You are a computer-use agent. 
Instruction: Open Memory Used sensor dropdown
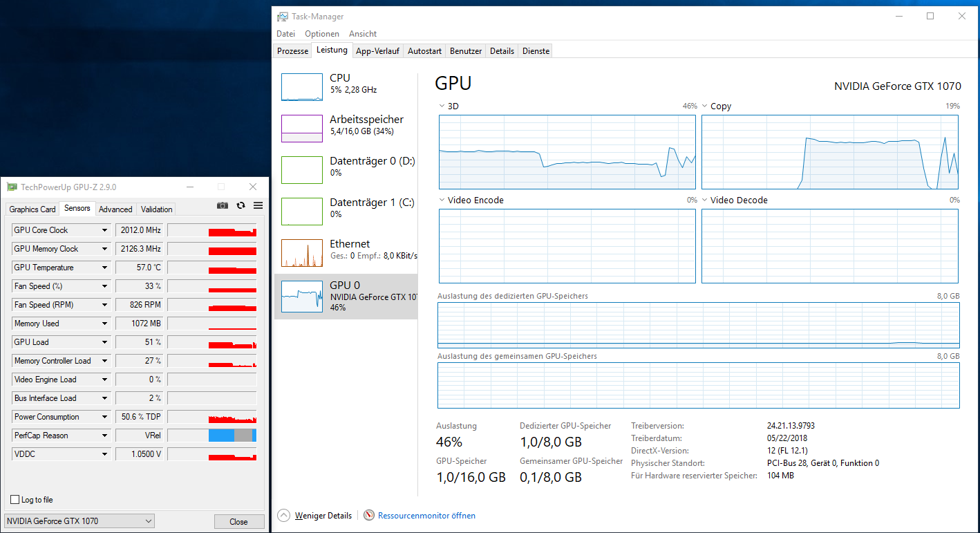click(104, 324)
